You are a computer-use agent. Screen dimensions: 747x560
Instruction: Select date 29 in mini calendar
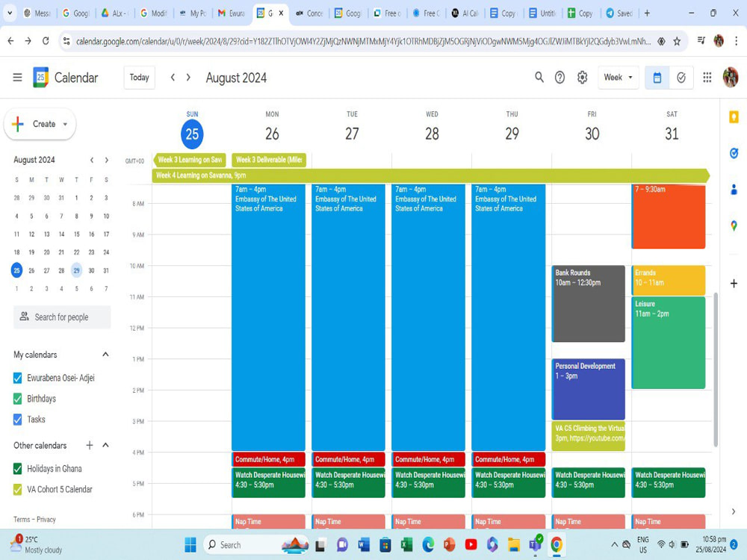point(76,270)
